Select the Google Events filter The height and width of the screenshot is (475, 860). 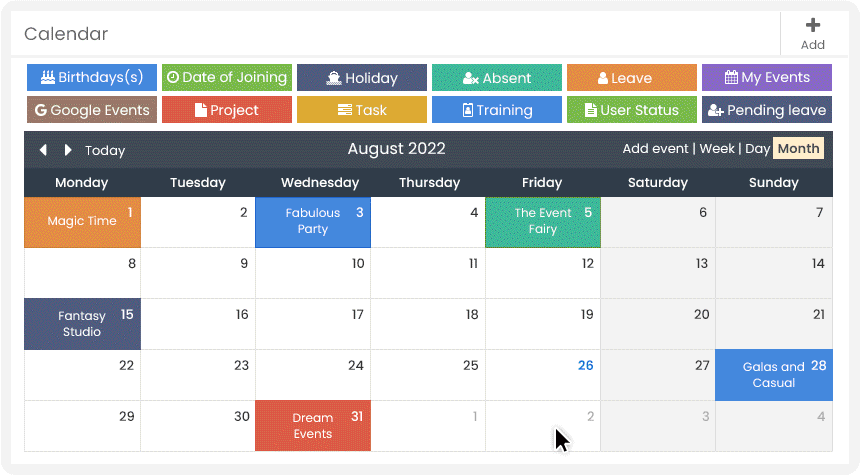click(x=92, y=110)
